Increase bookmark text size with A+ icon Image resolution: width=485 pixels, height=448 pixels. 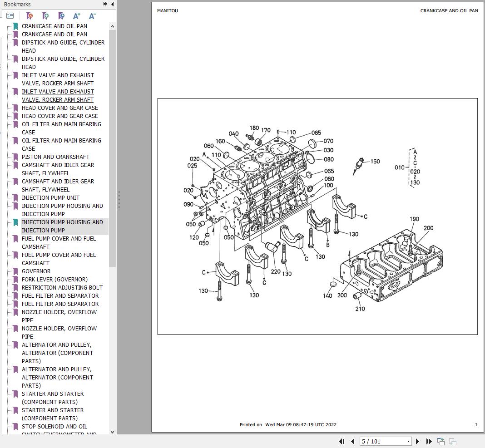pyautogui.click(x=76, y=16)
